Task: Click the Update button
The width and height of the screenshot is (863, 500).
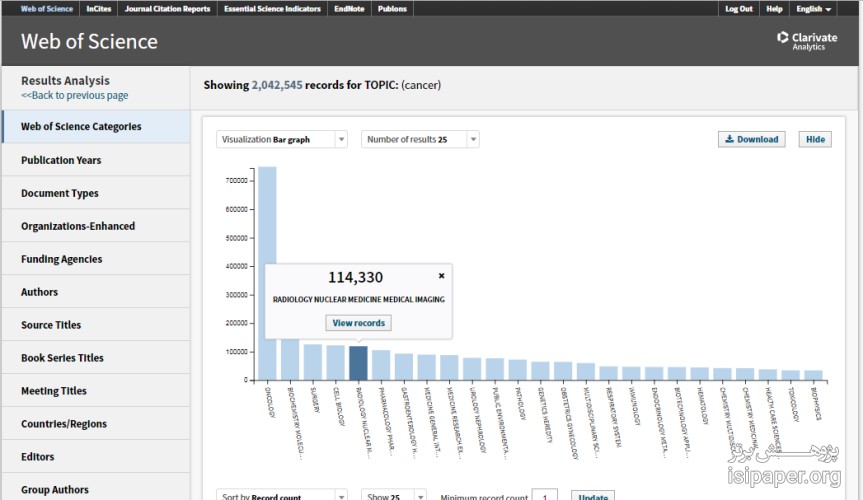Action: (593, 495)
